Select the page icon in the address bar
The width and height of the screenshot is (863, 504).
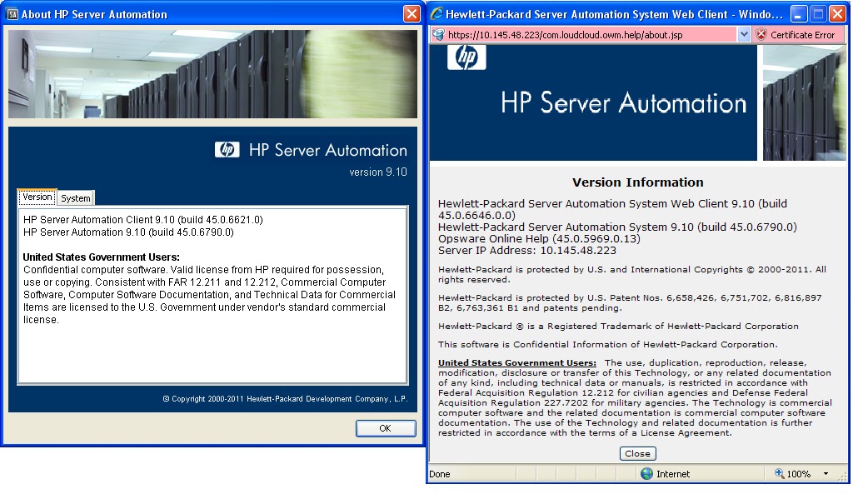[438, 34]
